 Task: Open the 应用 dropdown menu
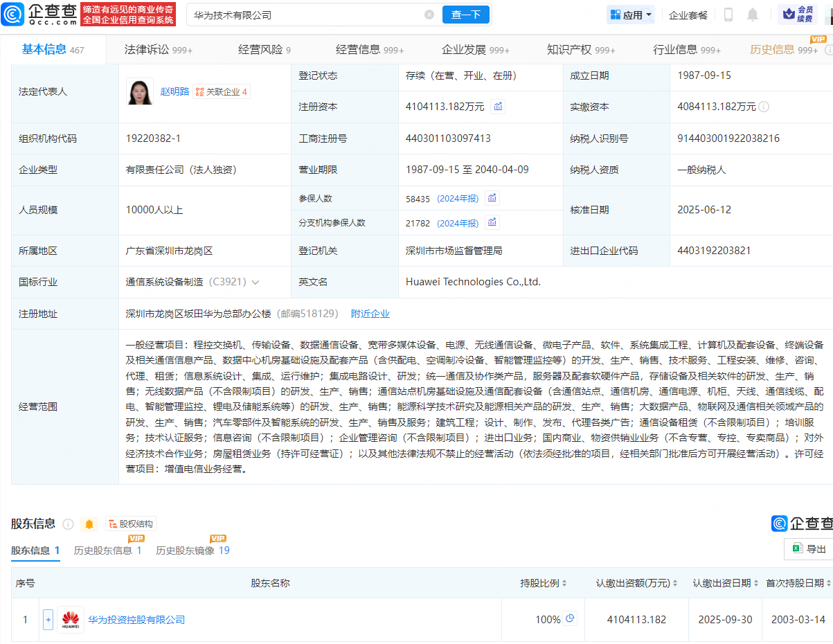630,14
